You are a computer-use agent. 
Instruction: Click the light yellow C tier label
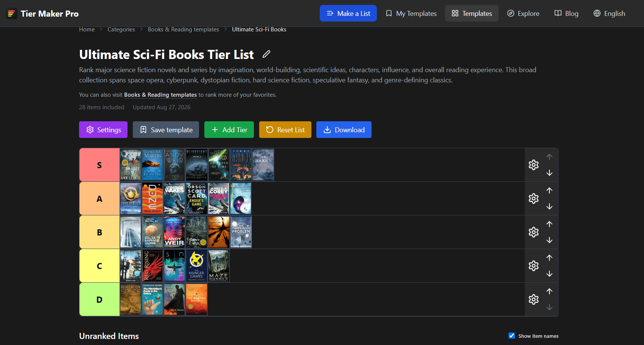click(x=100, y=266)
